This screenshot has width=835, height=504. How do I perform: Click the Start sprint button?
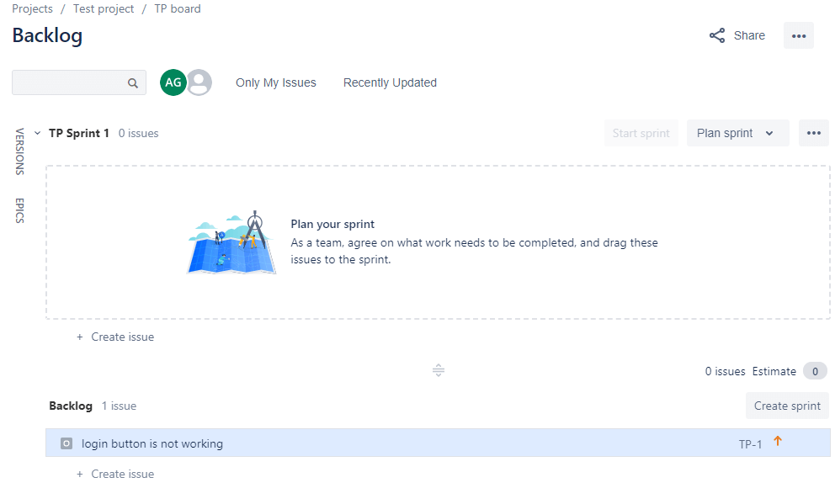pos(641,133)
